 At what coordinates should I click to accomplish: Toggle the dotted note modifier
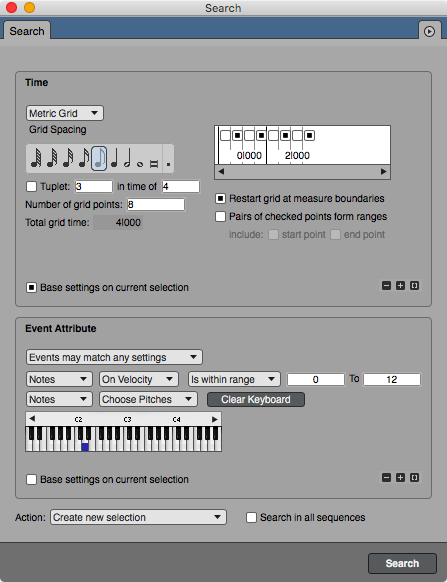[168, 163]
